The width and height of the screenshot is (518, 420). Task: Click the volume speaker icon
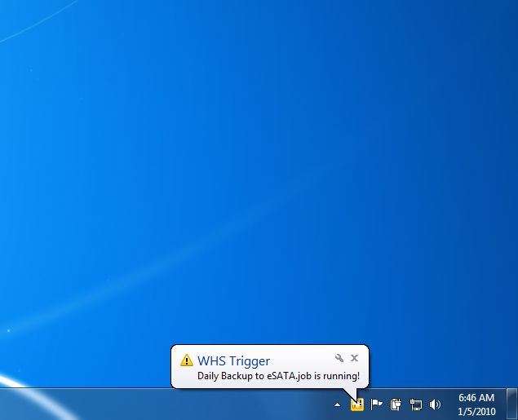[435, 405]
